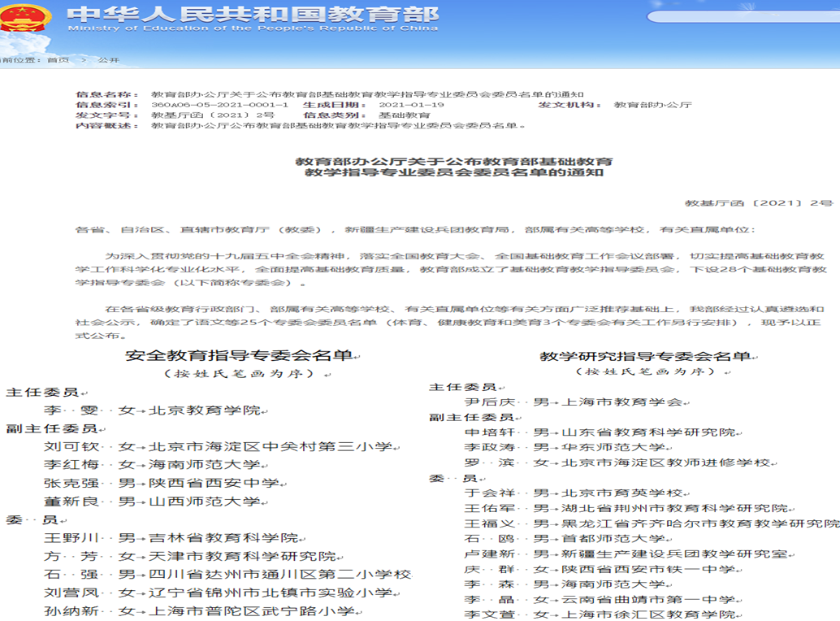Click the 刘可钦 中关村第三小学 entry
Screen dimensions: 840x621
(218, 446)
